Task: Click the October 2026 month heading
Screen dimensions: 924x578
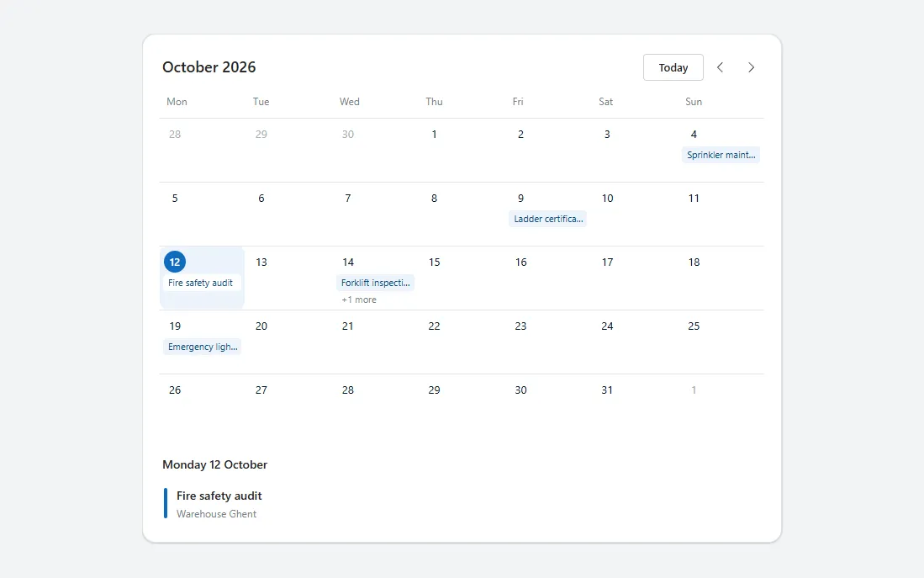Action: click(x=209, y=67)
